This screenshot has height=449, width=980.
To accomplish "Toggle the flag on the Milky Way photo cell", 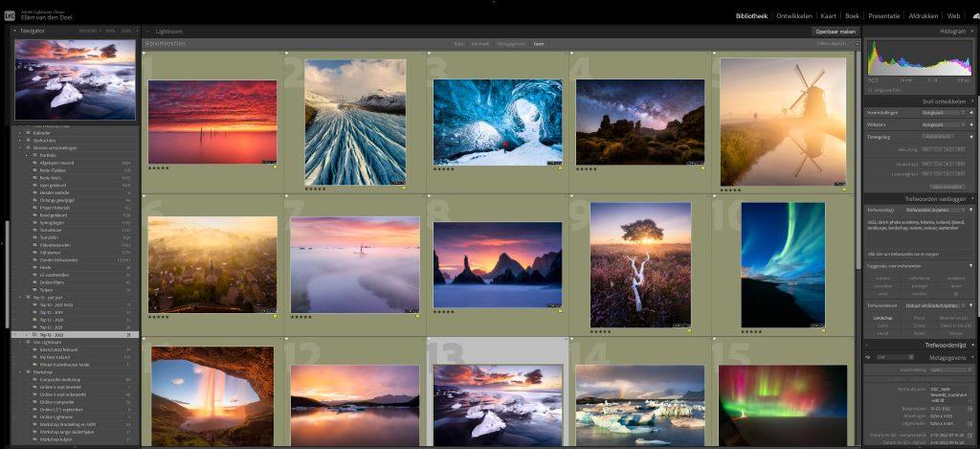I will (x=572, y=55).
